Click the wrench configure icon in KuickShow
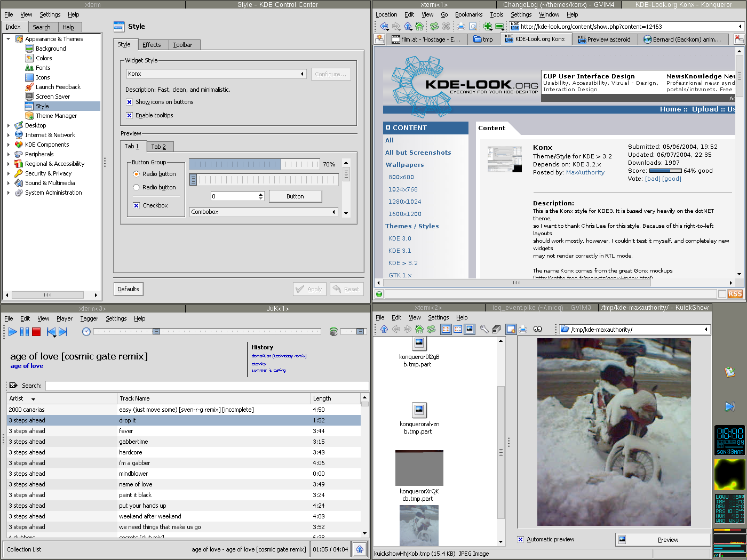747x560 pixels. 484,329
